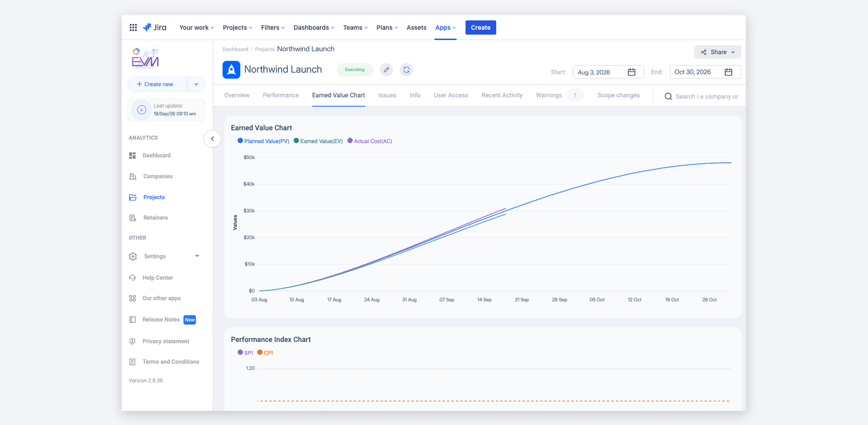
Task: Toggle CPI series in performance legend
Action: [x=265, y=353]
